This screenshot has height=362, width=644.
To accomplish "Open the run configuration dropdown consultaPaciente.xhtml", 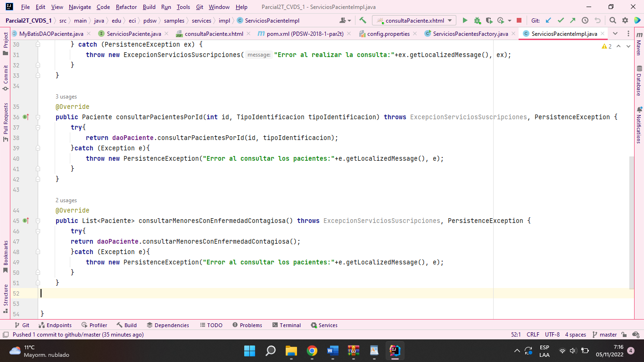I will coord(414,20).
